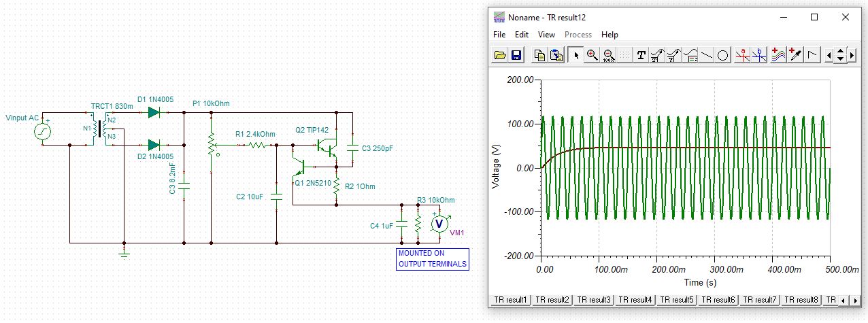Click the angled line icon

click(x=812, y=56)
